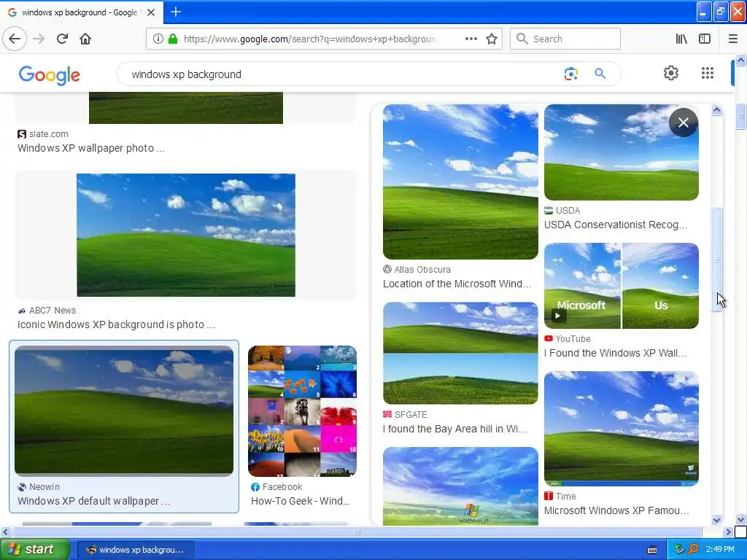The height and width of the screenshot is (560, 747).
Task: Click the horizontal scrollbar right arrow
Action: 728,532
